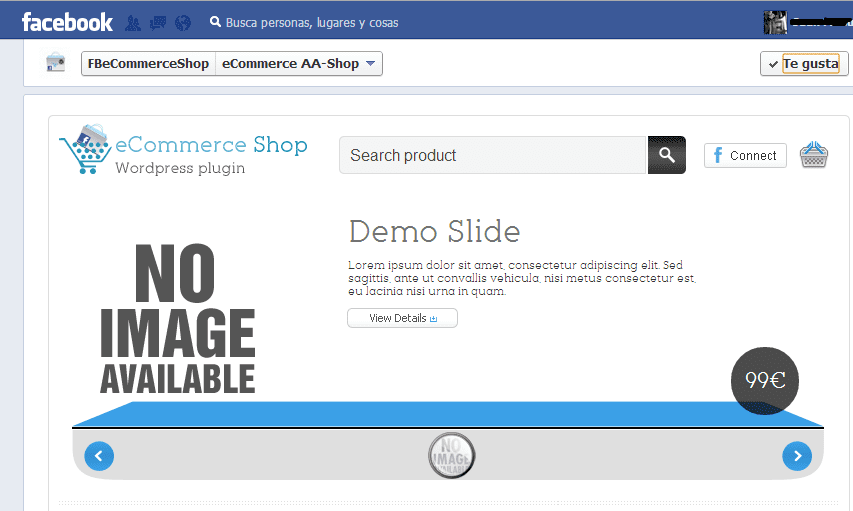Click the Facebook Connect button
Image resolution: width=853 pixels, height=511 pixels.
pos(745,156)
